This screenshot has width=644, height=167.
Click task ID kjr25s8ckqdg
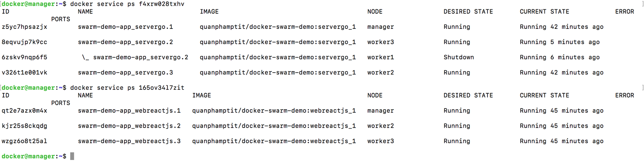click(24, 126)
